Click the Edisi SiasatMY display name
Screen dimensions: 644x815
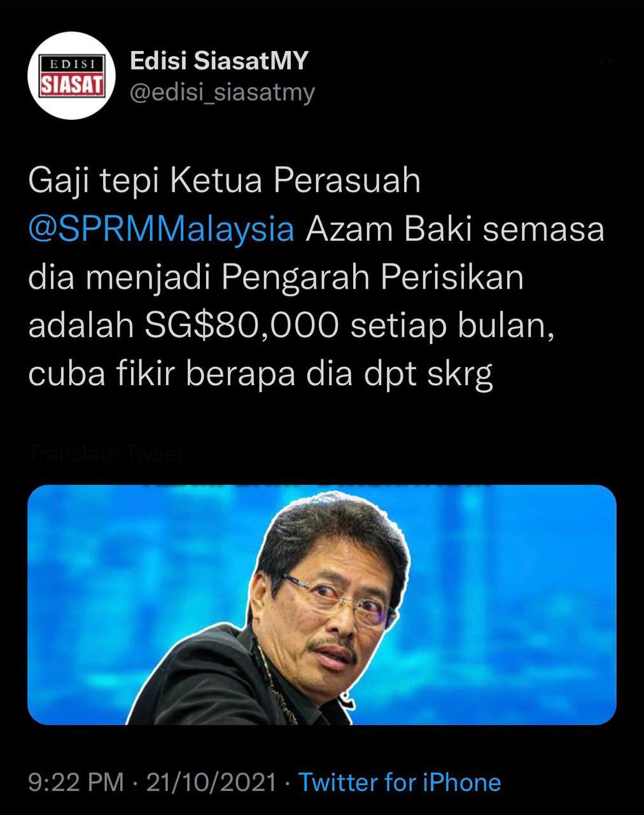(x=219, y=60)
